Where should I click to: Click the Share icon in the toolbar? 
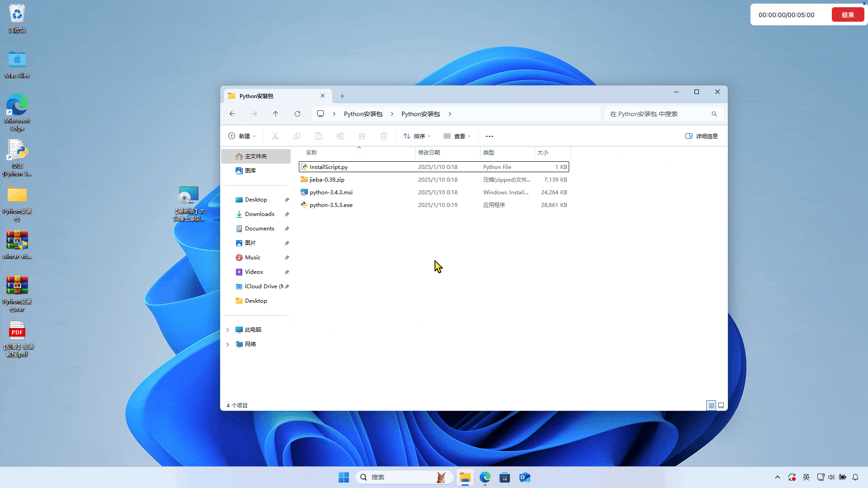point(362,136)
